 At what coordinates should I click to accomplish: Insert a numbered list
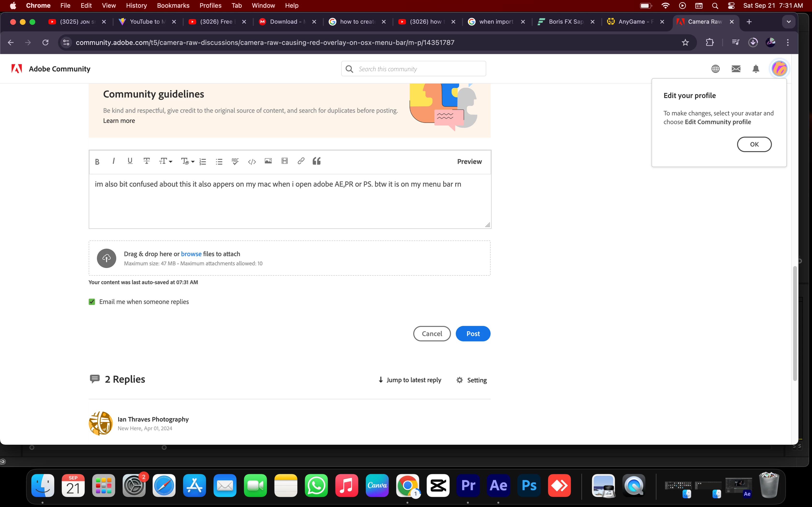point(203,162)
